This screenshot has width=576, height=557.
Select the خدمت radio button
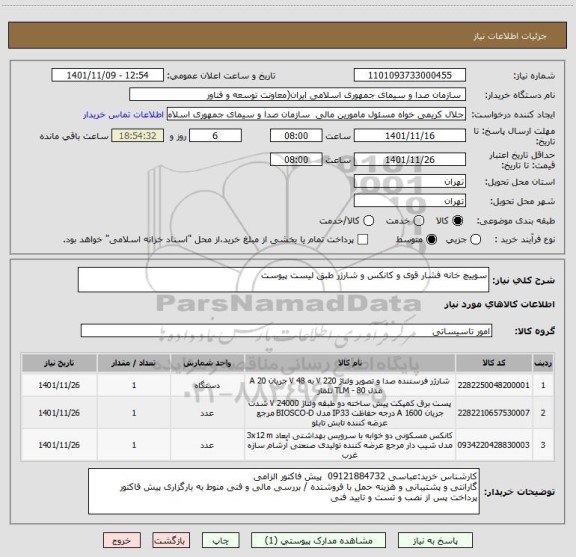tap(419, 221)
